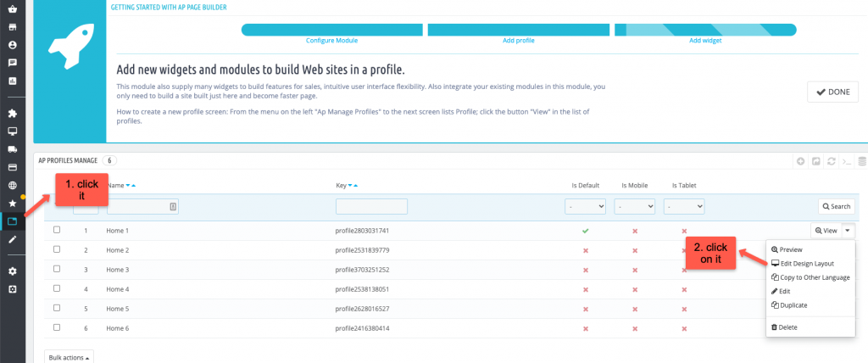This screenshot has height=363, width=868.
Task: Expand the Is Tablet filter dropdown
Action: coord(684,206)
